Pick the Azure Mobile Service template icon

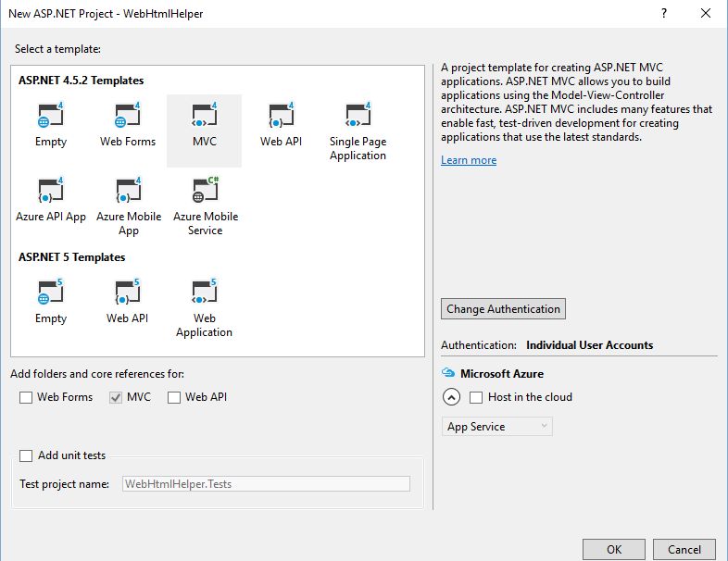coord(206,190)
